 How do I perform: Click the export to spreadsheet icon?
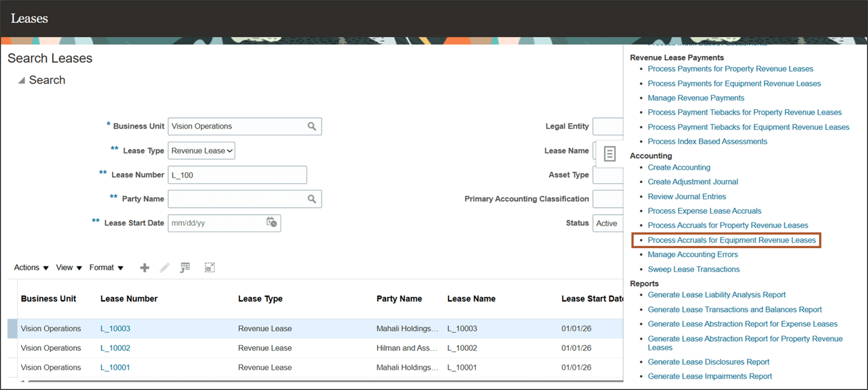tap(185, 267)
